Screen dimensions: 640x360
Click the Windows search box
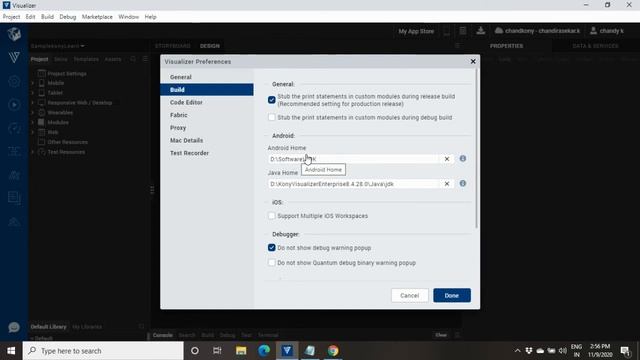point(103,351)
